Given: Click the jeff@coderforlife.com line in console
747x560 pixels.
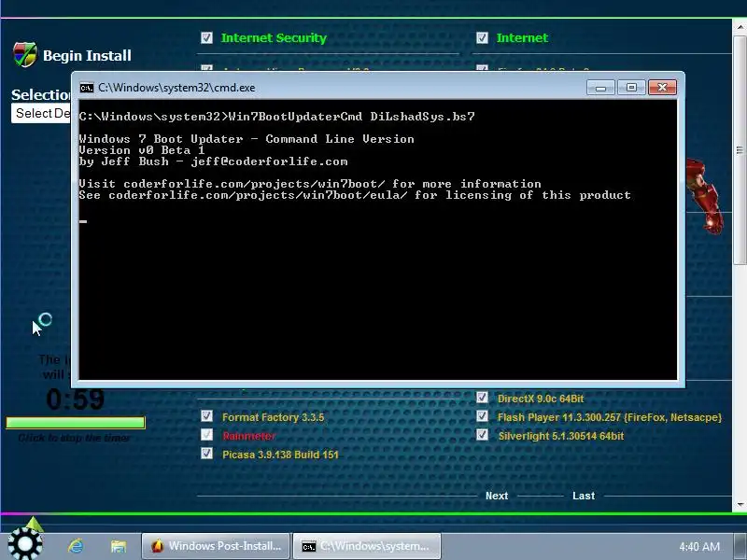Looking at the screenshot, I should [214, 161].
